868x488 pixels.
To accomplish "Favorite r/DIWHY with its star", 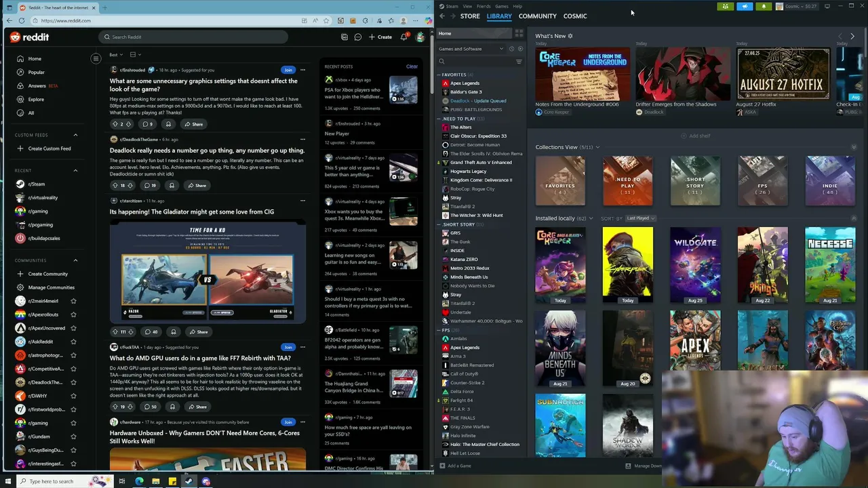I will (73, 396).
